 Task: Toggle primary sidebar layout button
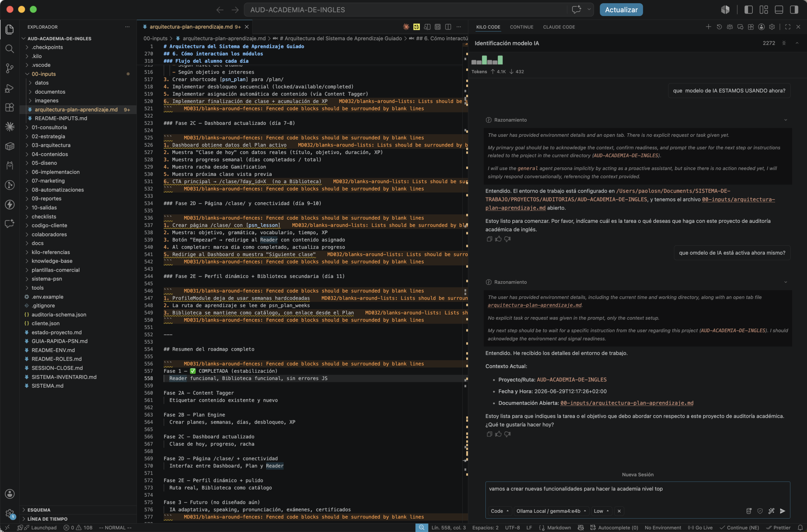(x=748, y=9)
